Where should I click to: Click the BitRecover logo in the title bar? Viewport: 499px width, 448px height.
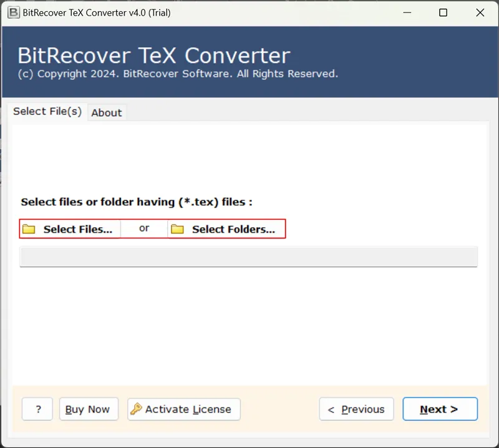click(x=13, y=12)
